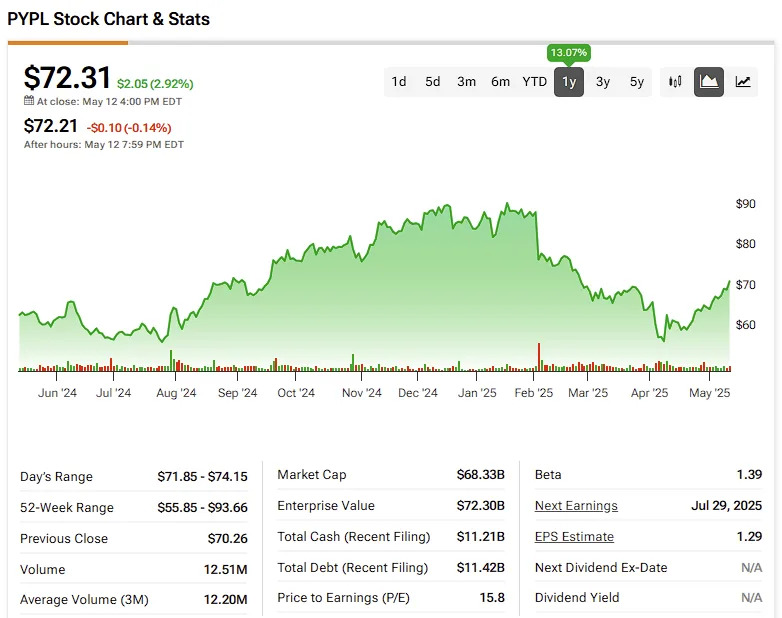Click the Next Dividend Ex-Date label
The width and height of the screenshot is (782, 618).
pos(601,568)
